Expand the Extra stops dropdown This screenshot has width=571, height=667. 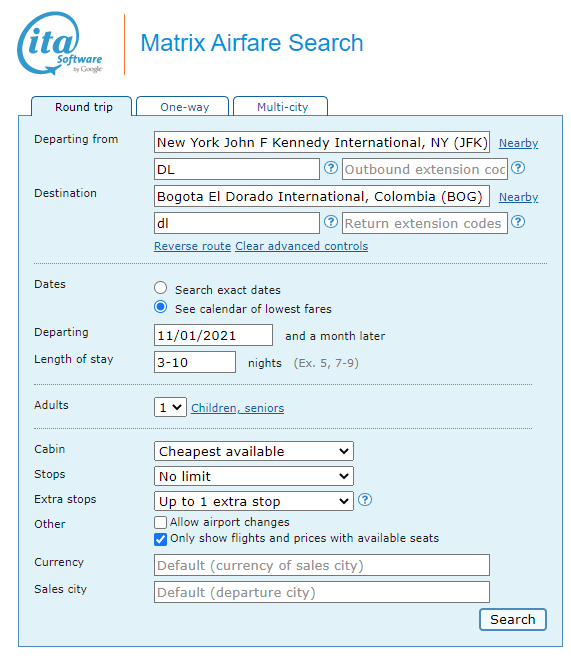click(254, 501)
